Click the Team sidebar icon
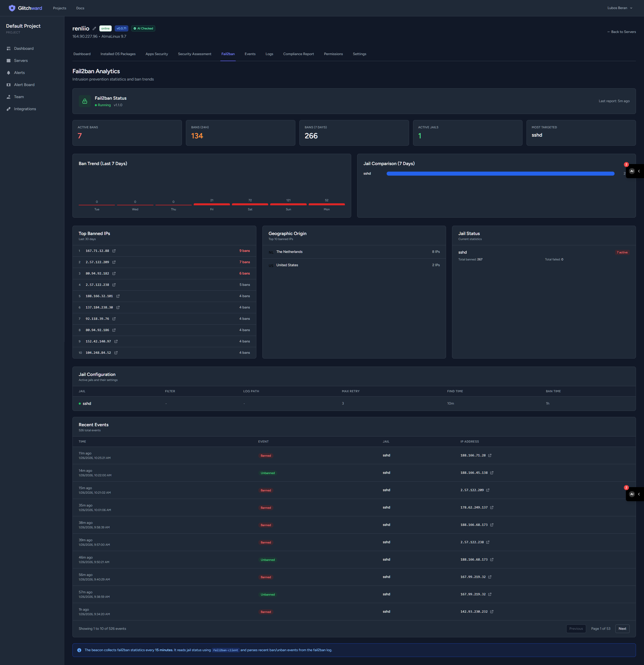 (9, 97)
